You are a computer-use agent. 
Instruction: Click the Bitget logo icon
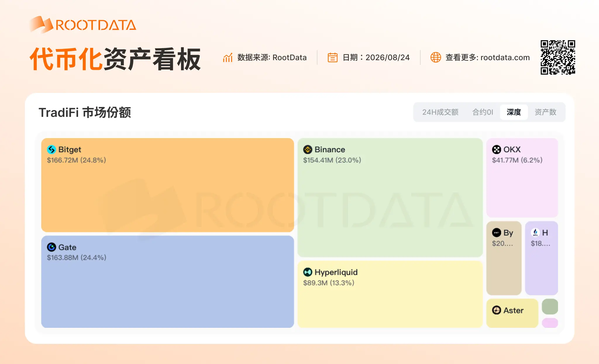(x=51, y=150)
